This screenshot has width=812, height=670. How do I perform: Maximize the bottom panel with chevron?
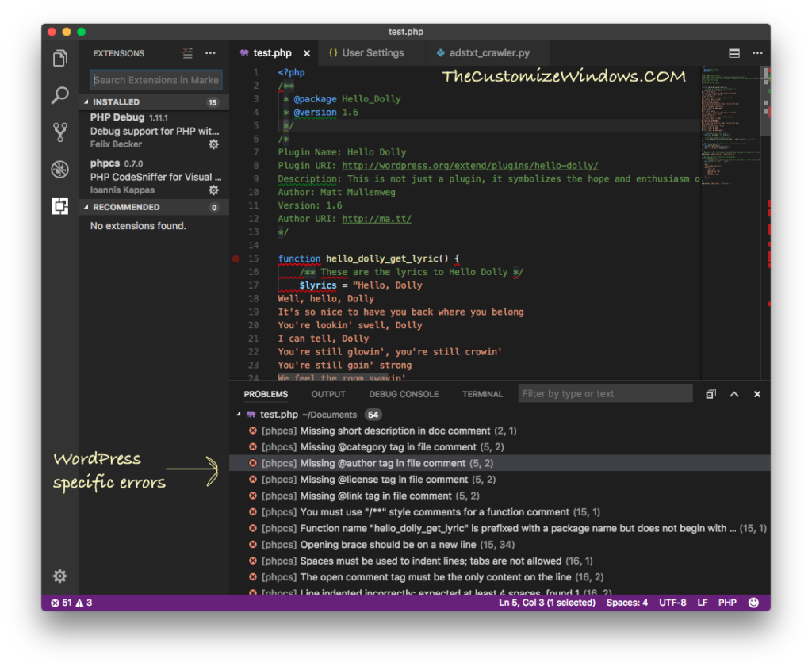point(733,394)
